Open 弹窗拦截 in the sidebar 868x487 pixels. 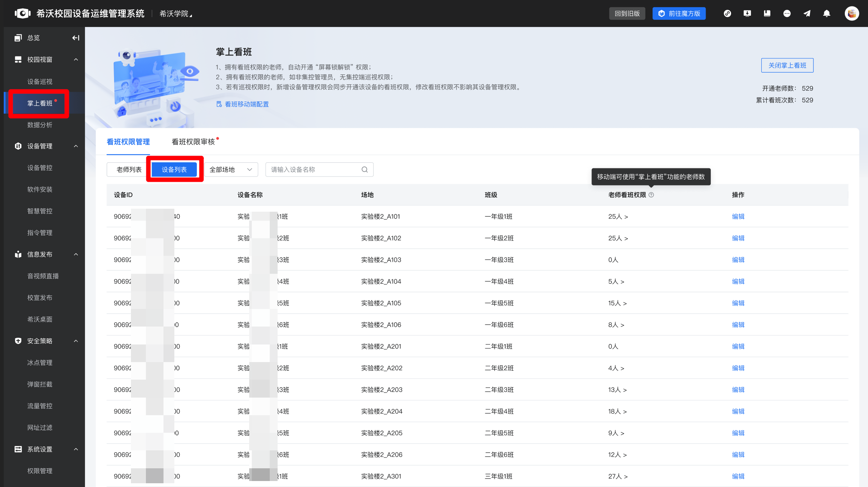coord(40,384)
